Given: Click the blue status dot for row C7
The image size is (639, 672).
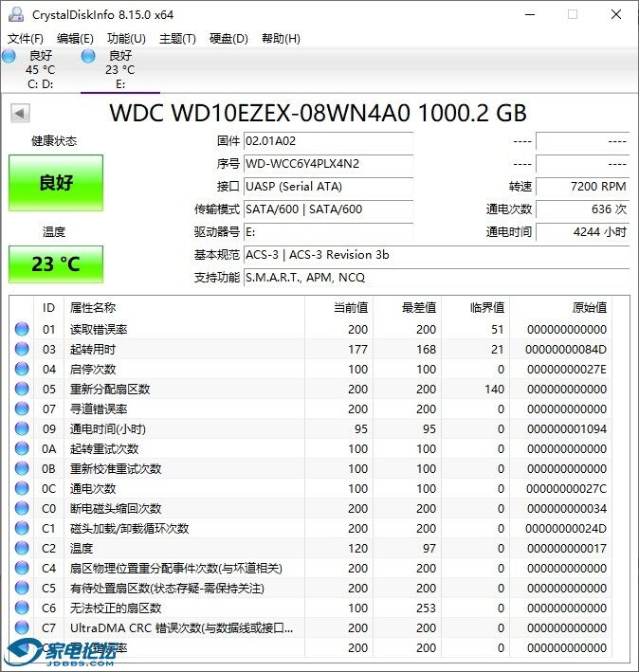Looking at the screenshot, I should point(22,627).
